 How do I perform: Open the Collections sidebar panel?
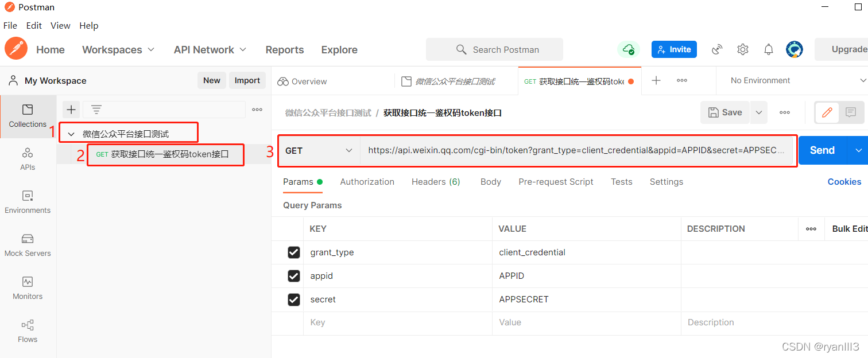point(28,116)
